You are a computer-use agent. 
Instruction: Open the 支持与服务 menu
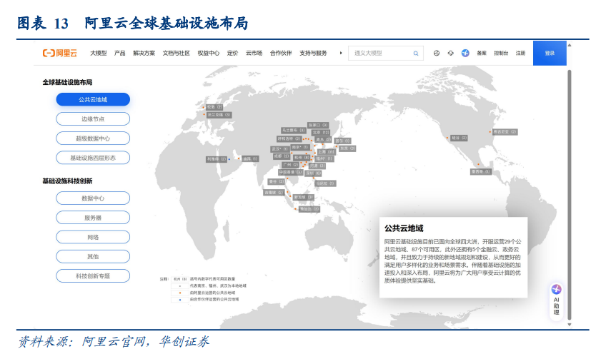click(313, 53)
